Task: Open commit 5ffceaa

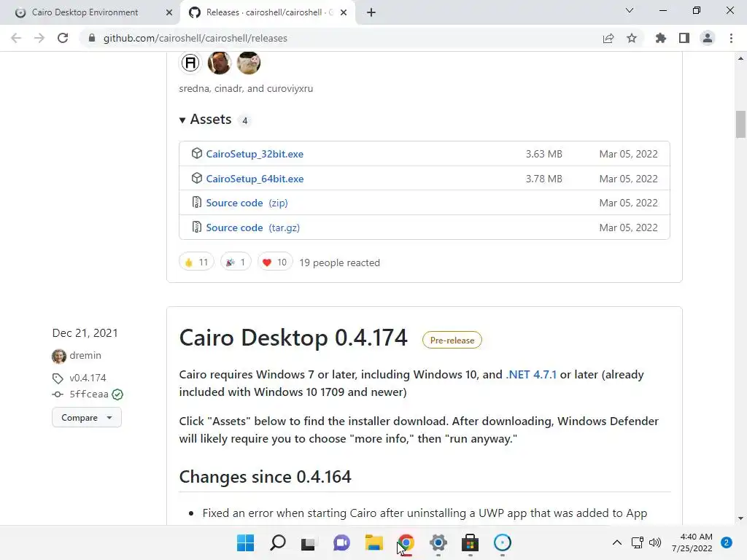Action: click(x=89, y=394)
